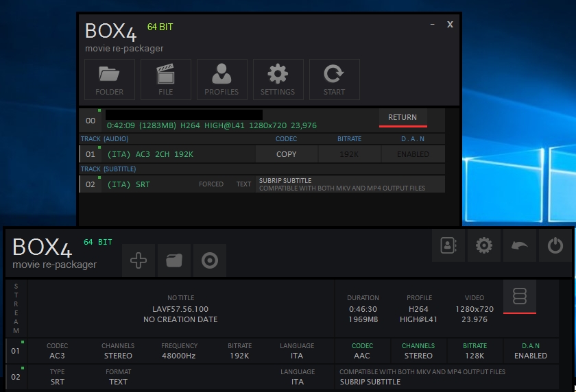Image resolution: width=576 pixels, height=392 pixels.
Task: Click the video info line 0:42:09 (1283MB) H264
Action: [x=212, y=125]
